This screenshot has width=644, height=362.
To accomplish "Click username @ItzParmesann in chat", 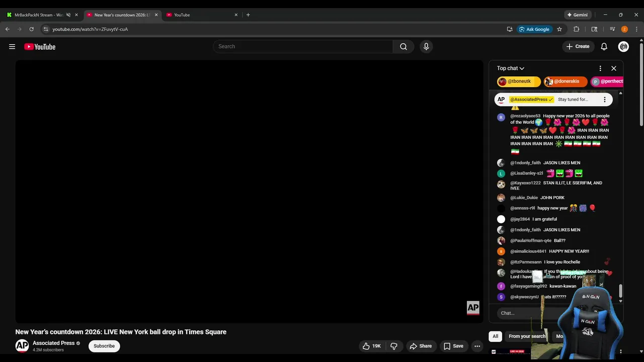I will coord(526,262).
